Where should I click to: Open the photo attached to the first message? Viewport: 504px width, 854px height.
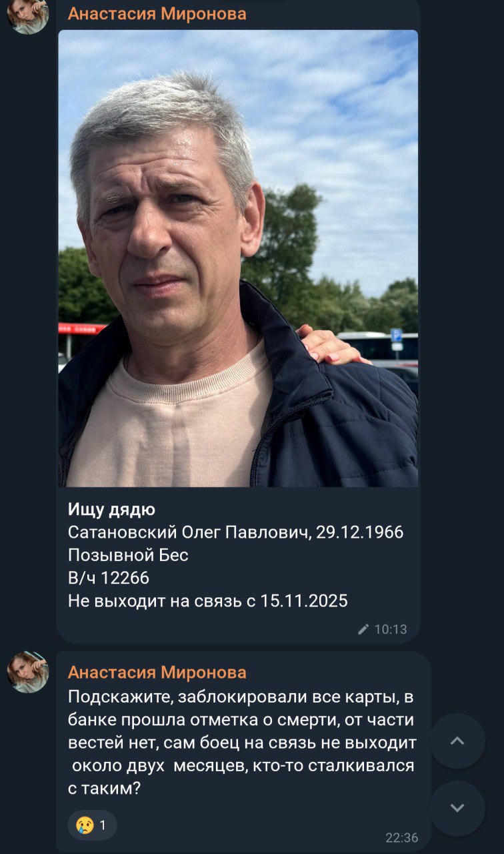click(238, 258)
